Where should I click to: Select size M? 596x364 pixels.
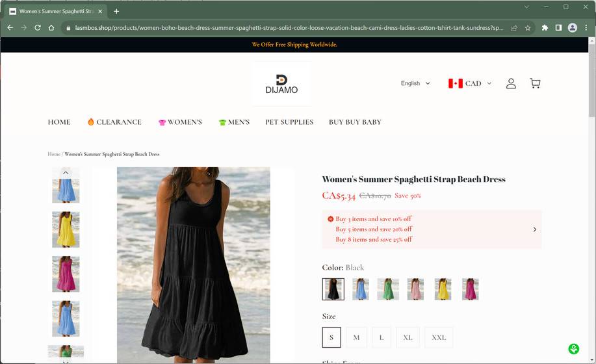357,337
